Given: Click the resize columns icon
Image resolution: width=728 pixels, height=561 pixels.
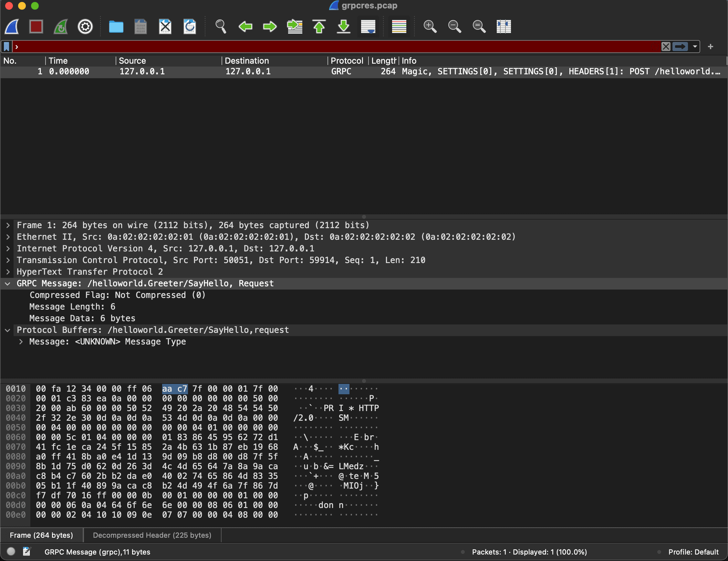Looking at the screenshot, I should pyautogui.click(x=503, y=26).
